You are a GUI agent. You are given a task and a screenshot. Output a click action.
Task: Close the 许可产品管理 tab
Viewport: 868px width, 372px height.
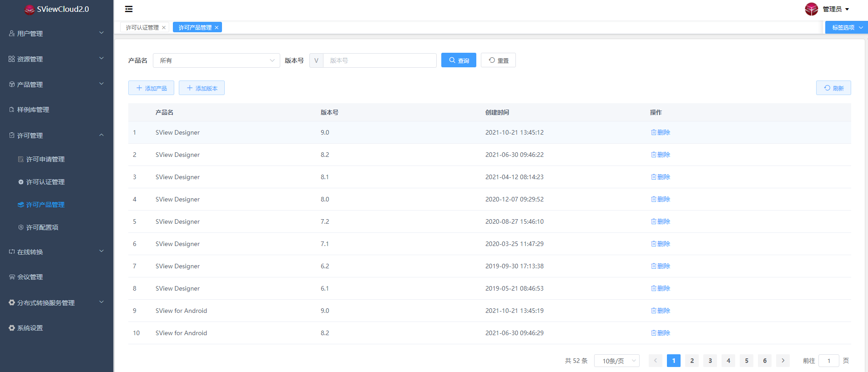click(217, 28)
